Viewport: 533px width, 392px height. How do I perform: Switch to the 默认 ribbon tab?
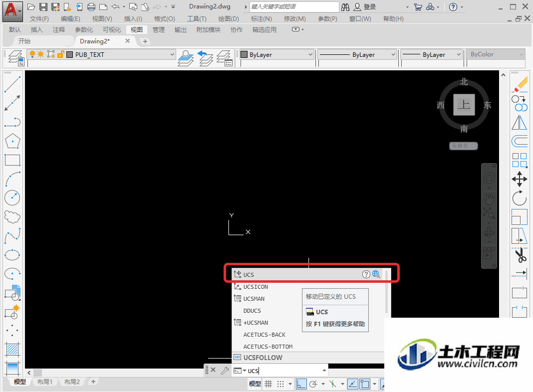point(15,30)
